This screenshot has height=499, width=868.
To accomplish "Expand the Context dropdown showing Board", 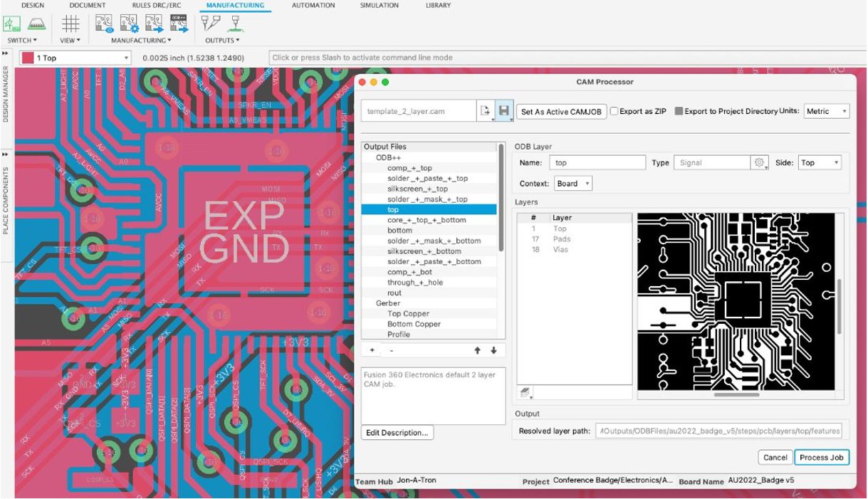I will click(572, 184).
